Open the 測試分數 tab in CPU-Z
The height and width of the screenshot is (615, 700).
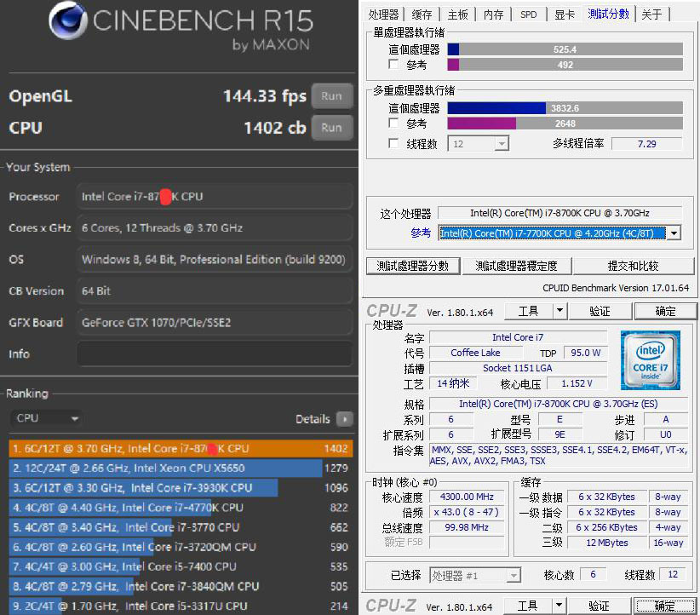609,14
